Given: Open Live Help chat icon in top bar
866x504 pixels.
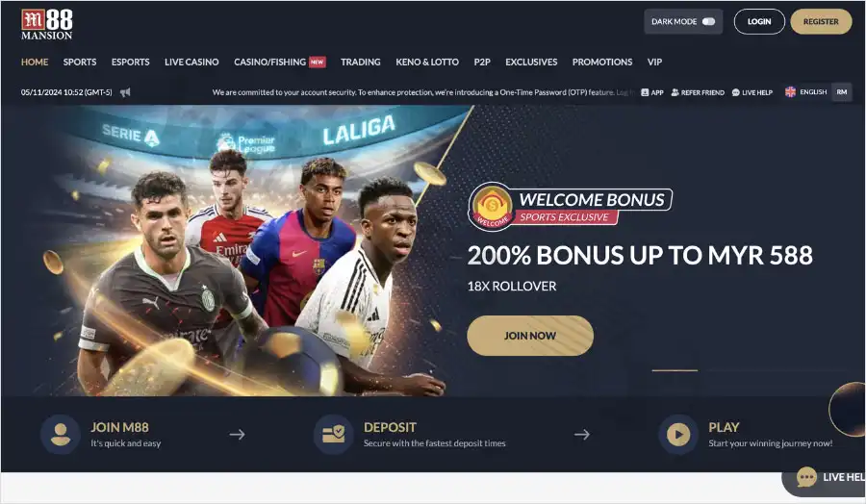Looking at the screenshot, I should click(736, 92).
